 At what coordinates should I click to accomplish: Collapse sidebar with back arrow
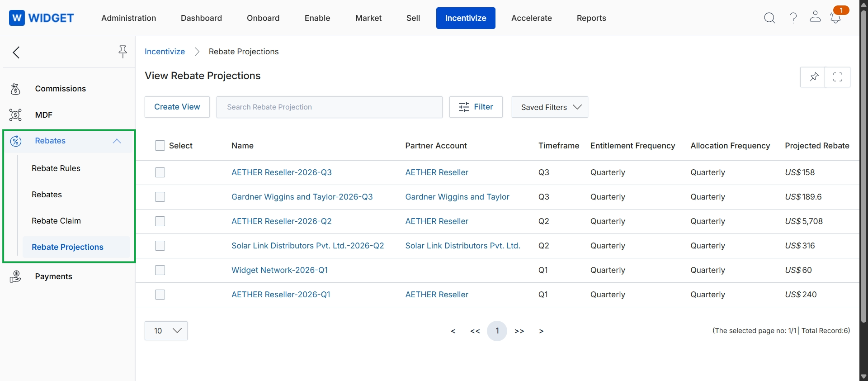pyautogui.click(x=16, y=52)
